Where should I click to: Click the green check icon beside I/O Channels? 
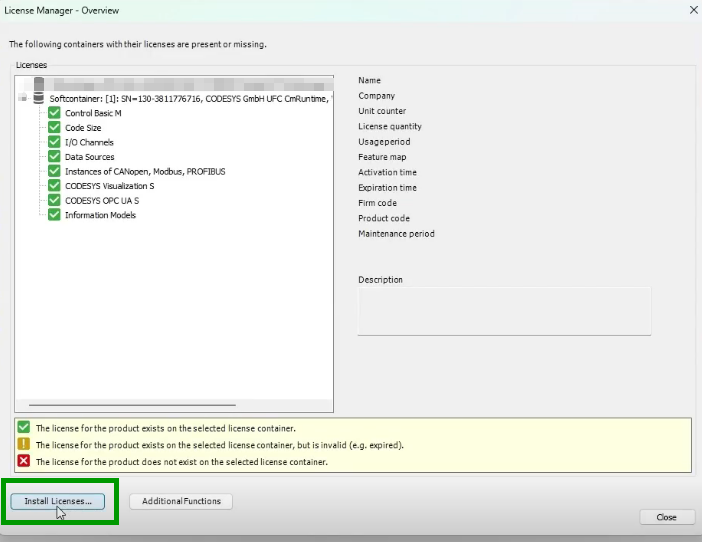[x=55, y=143]
